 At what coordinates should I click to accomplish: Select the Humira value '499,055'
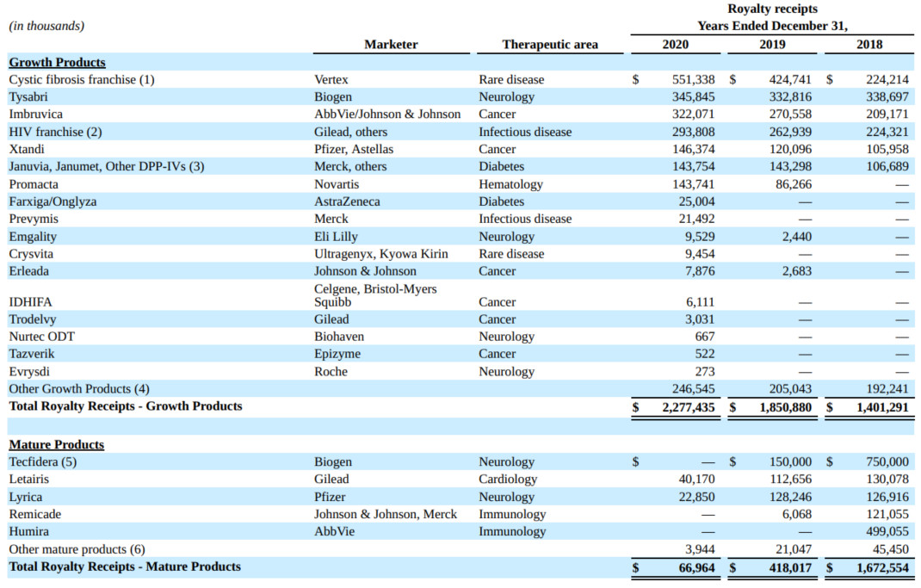point(887,531)
